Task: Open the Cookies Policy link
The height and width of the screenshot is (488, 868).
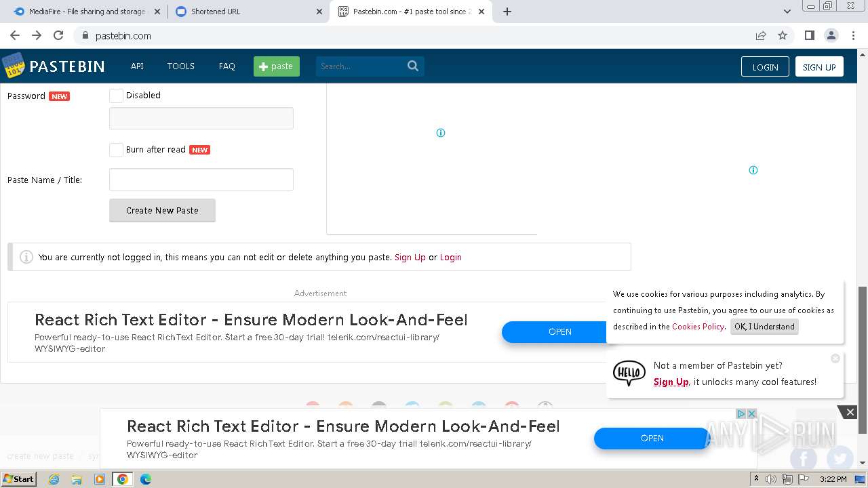Action: 698,326
